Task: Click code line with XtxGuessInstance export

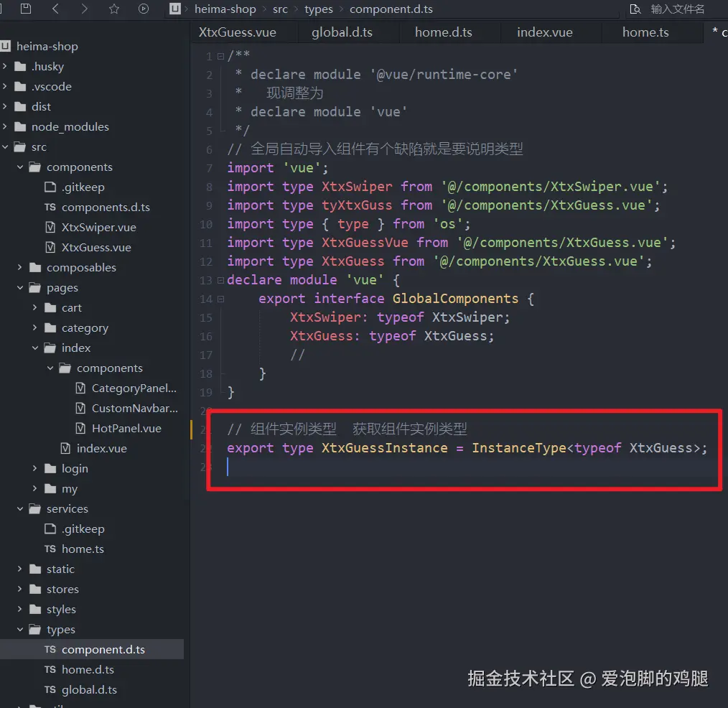Action: (x=467, y=448)
